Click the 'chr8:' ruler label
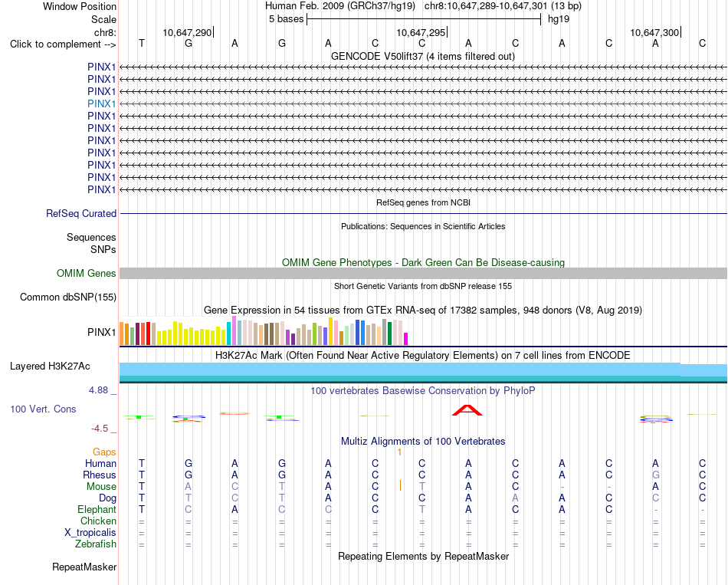The image size is (728, 585). pyautogui.click(x=105, y=32)
